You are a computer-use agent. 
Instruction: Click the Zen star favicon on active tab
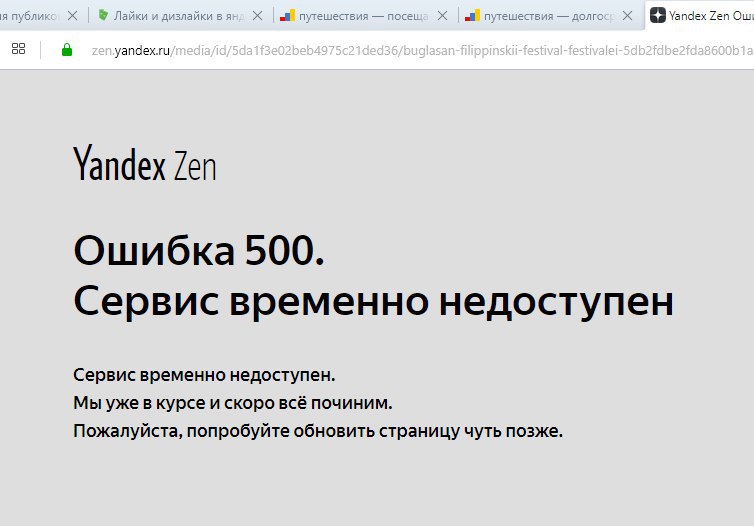[x=657, y=15]
